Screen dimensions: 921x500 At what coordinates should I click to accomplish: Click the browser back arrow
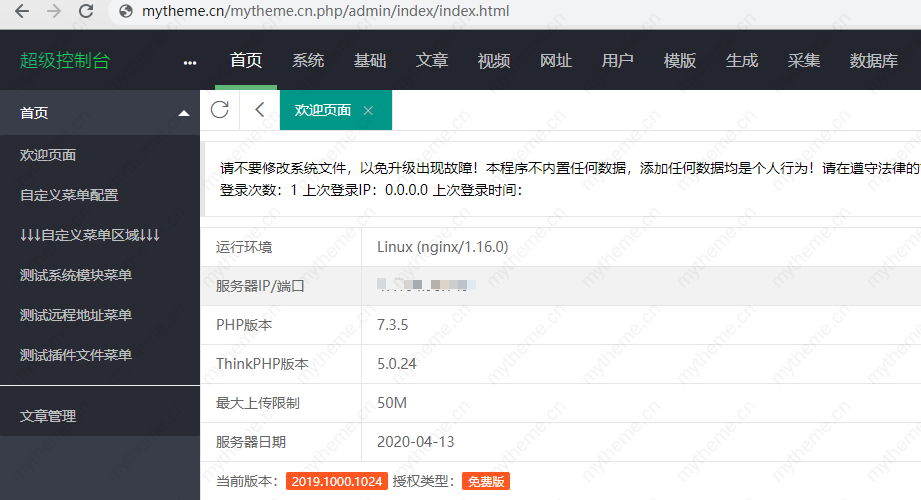coord(22,12)
